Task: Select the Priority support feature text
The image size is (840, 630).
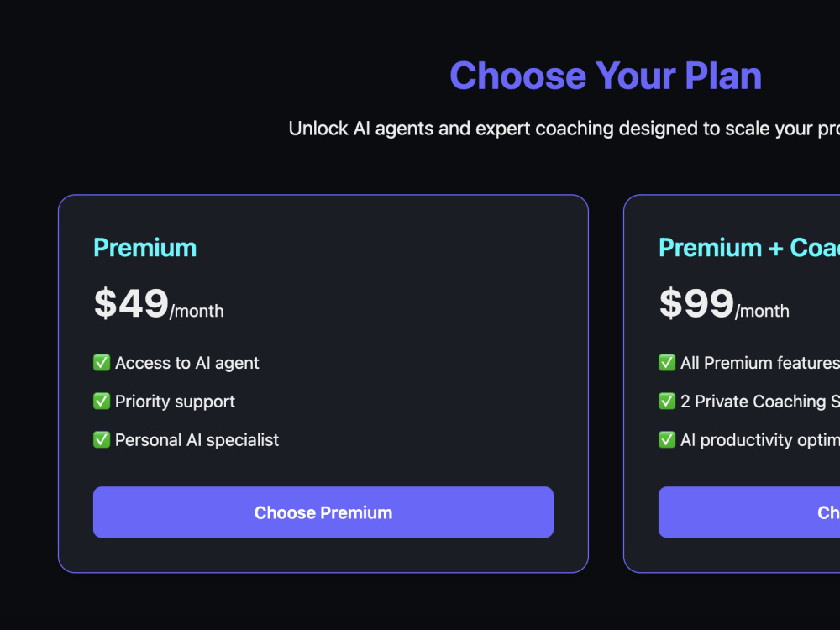Action: pyautogui.click(x=175, y=402)
